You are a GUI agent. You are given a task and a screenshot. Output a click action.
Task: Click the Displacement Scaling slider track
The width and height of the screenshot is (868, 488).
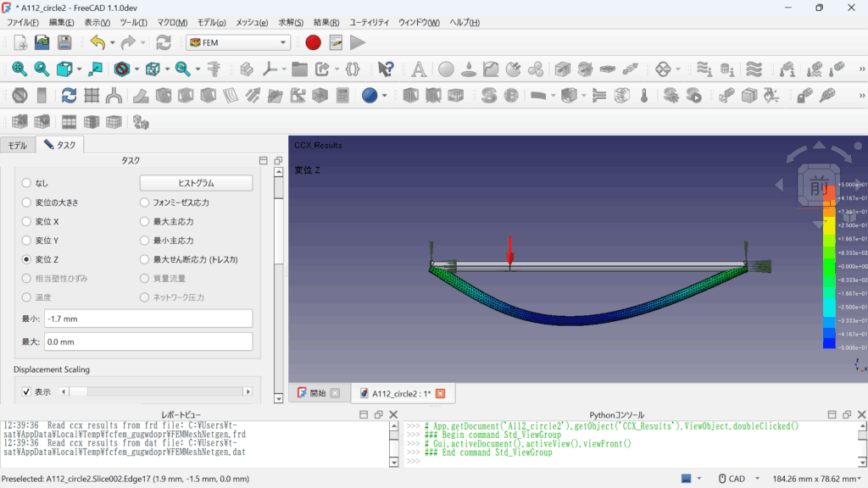click(161, 391)
